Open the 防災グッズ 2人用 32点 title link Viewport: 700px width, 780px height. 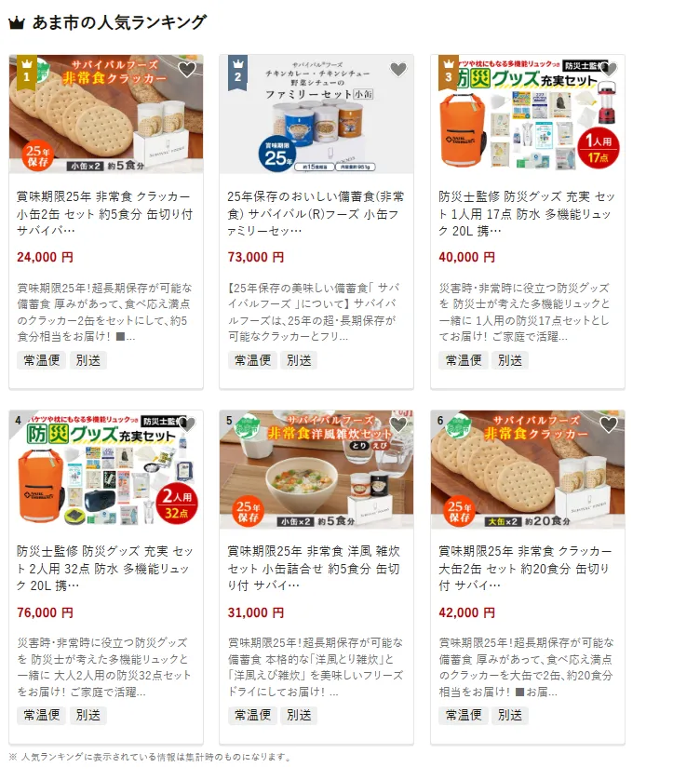(x=105, y=568)
